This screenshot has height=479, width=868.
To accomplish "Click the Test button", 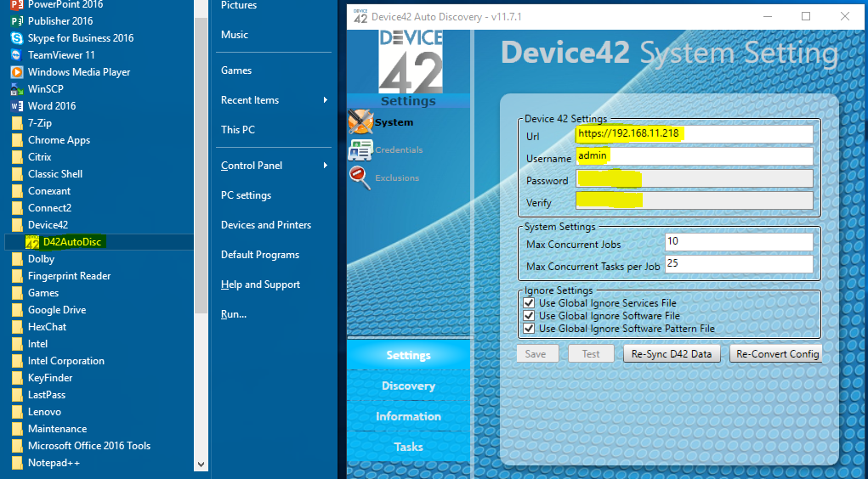I will (x=591, y=354).
